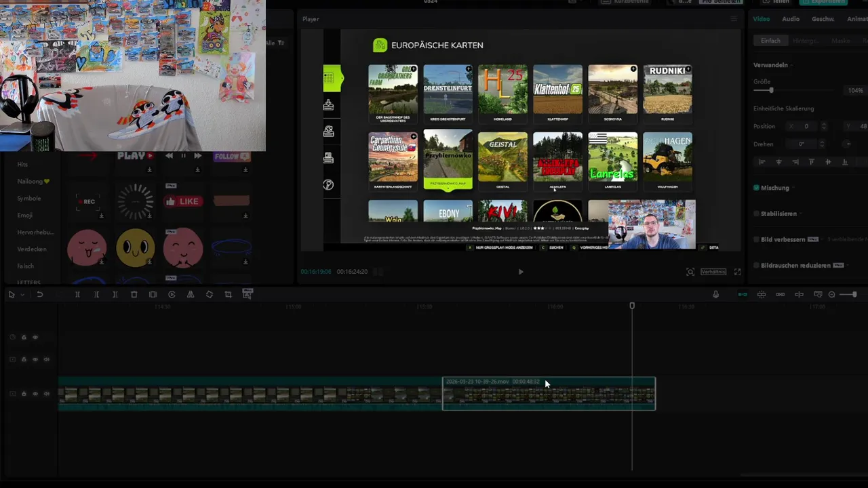Delete the selected clip via trash icon
The image size is (868, 488).
point(134,295)
